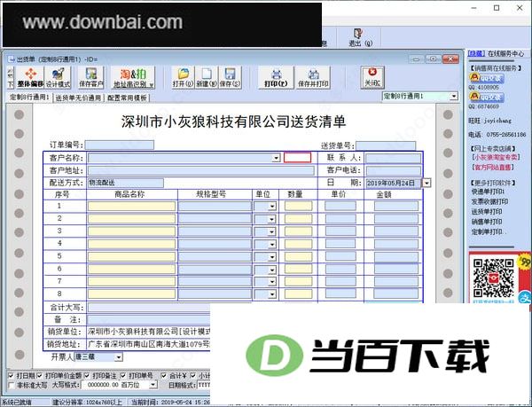This screenshot has width=532, height=407.
Task: Click the 送货单号 input field
Action: (x=386, y=145)
